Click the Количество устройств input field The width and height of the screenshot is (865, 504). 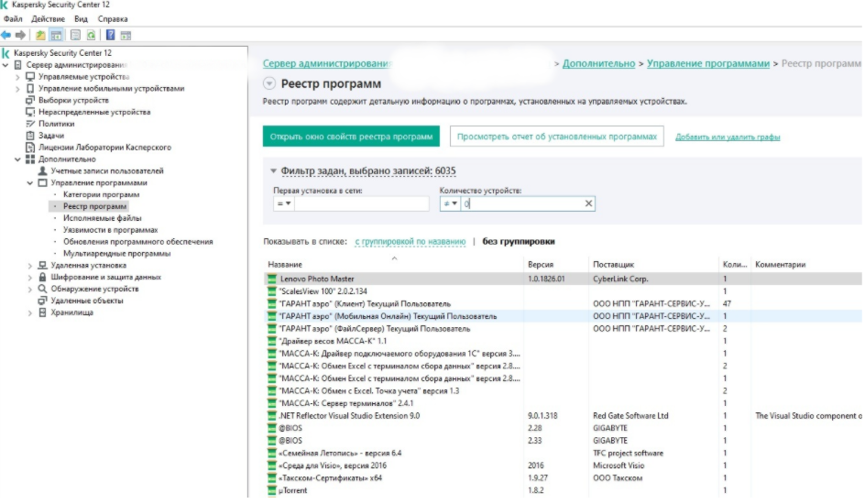pyautogui.click(x=522, y=204)
